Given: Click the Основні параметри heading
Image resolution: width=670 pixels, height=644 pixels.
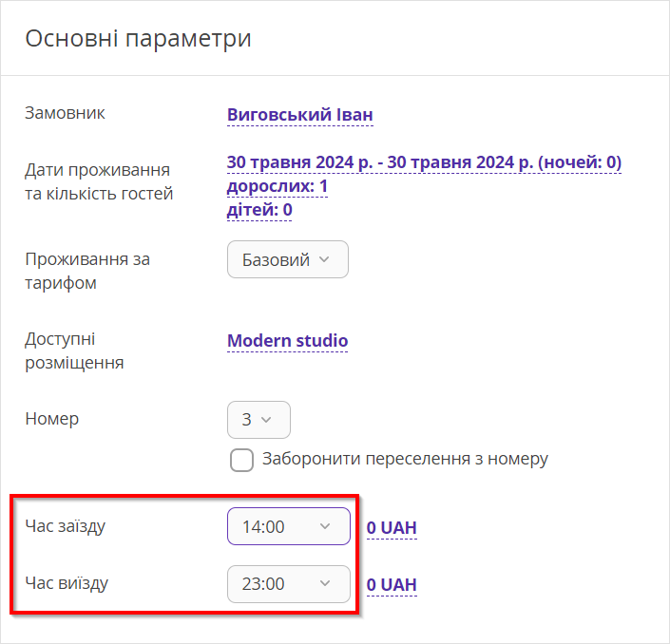Looking at the screenshot, I should pos(138,38).
